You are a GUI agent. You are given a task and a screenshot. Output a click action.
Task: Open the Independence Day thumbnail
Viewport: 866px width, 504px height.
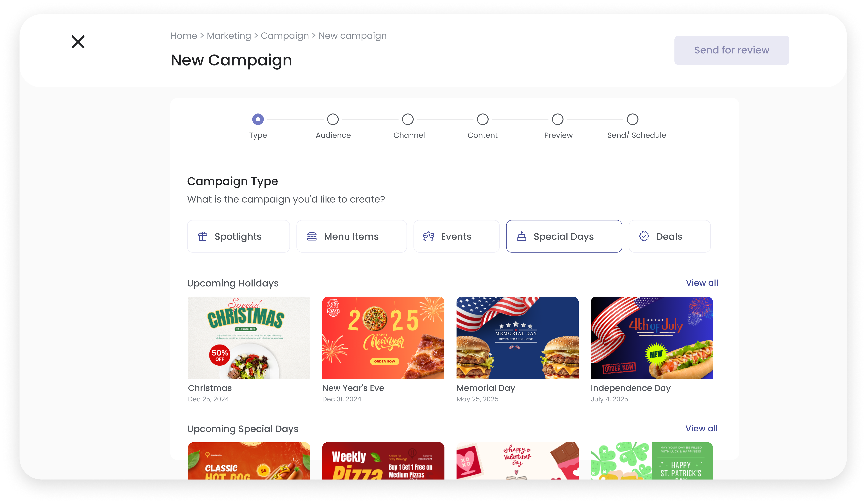click(x=652, y=338)
